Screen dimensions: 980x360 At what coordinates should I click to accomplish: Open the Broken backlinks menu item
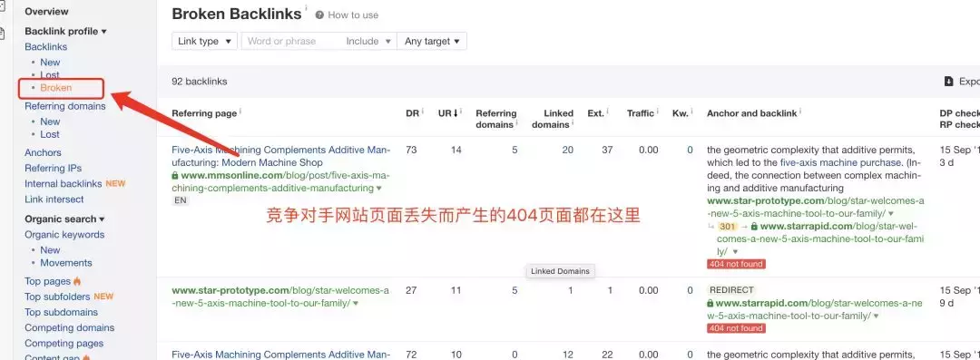(56, 87)
